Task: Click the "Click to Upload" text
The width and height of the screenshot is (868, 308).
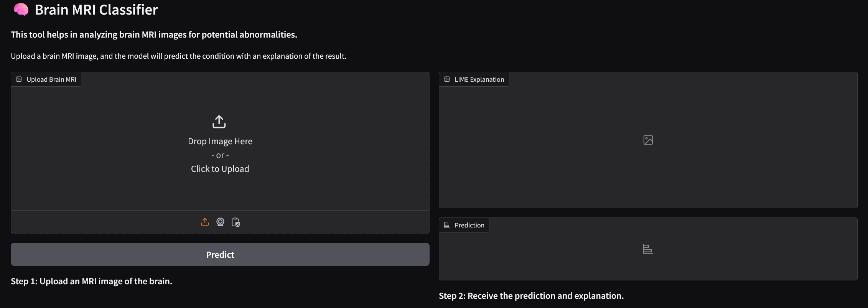Action: (220, 169)
